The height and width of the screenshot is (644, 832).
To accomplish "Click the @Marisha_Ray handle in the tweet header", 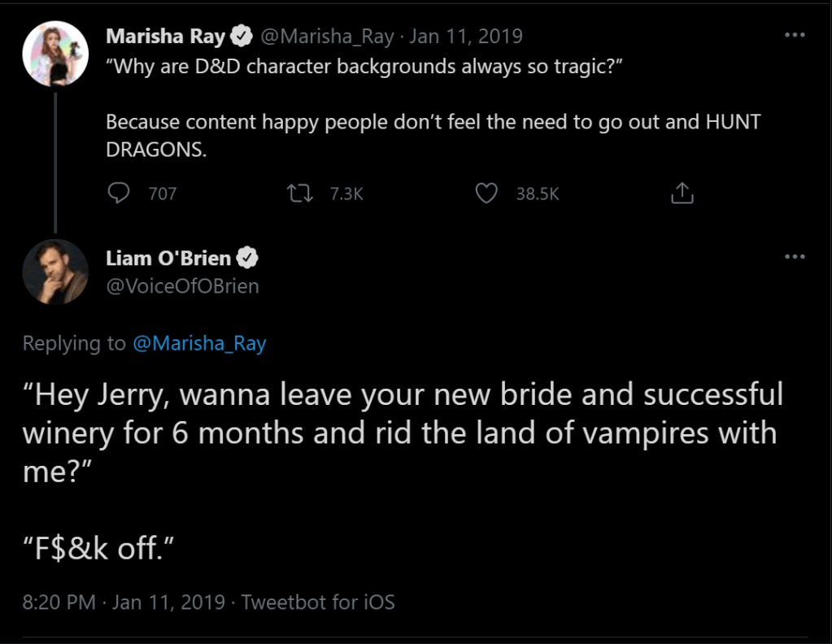I will (x=327, y=37).
